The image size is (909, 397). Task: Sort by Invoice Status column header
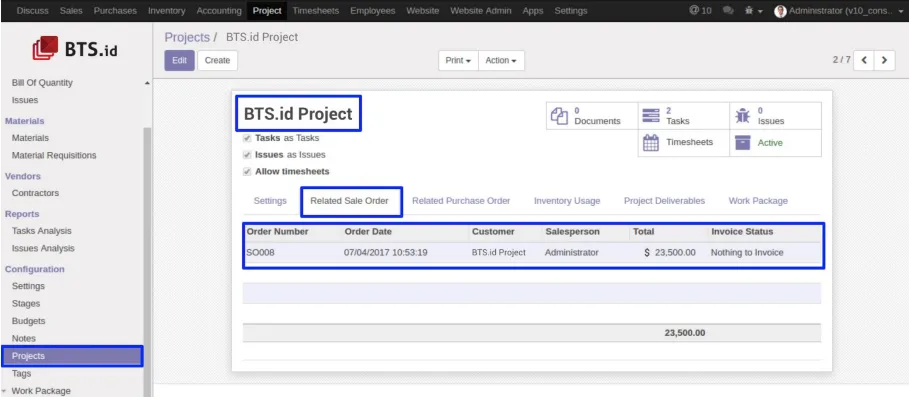pyautogui.click(x=742, y=232)
